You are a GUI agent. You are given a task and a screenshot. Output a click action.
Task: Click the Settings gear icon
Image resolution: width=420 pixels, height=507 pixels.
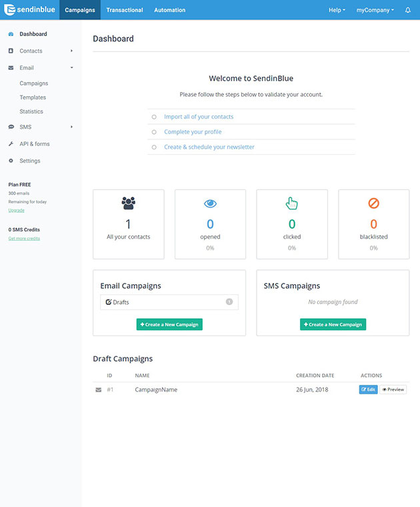click(11, 161)
